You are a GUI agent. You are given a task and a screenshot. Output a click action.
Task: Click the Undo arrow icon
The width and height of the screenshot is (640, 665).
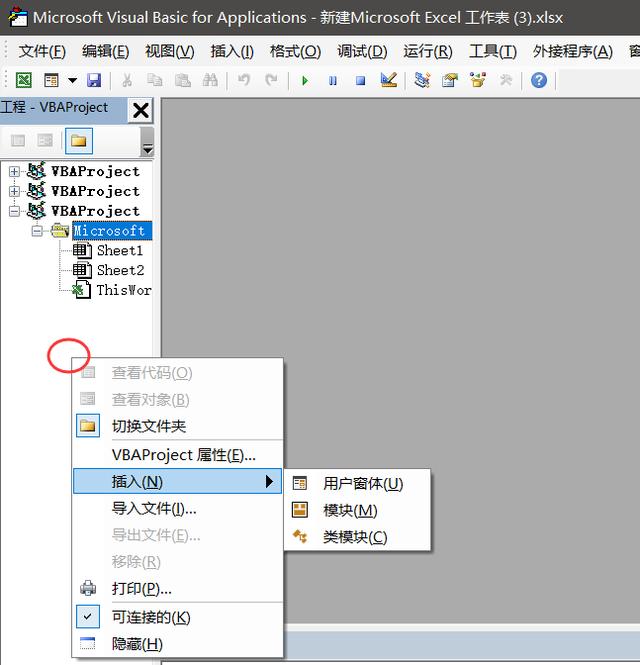[243, 80]
